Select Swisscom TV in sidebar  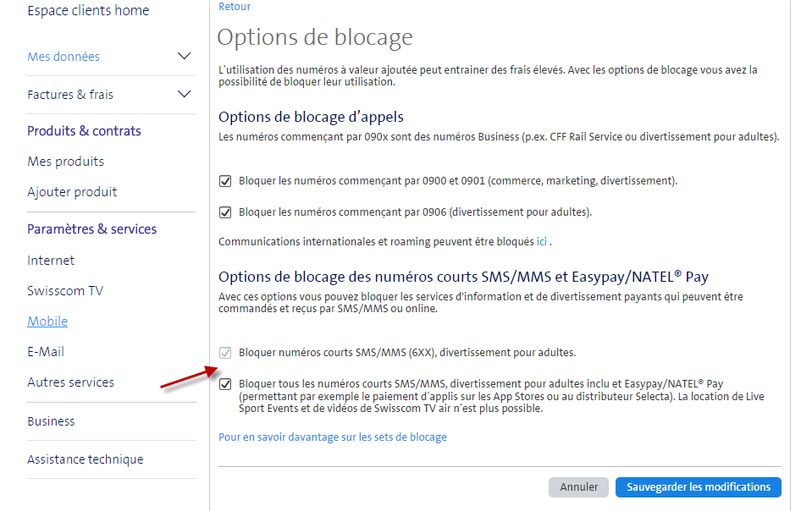coord(65,291)
